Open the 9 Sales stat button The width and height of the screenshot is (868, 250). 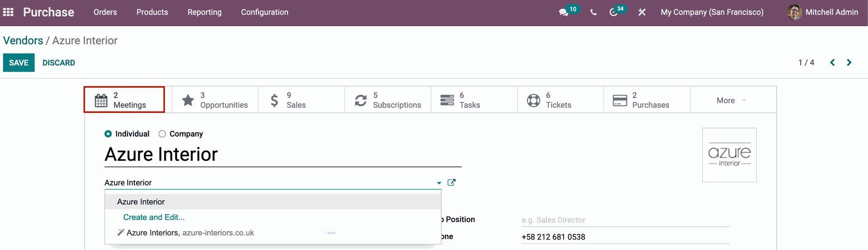tap(302, 100)
